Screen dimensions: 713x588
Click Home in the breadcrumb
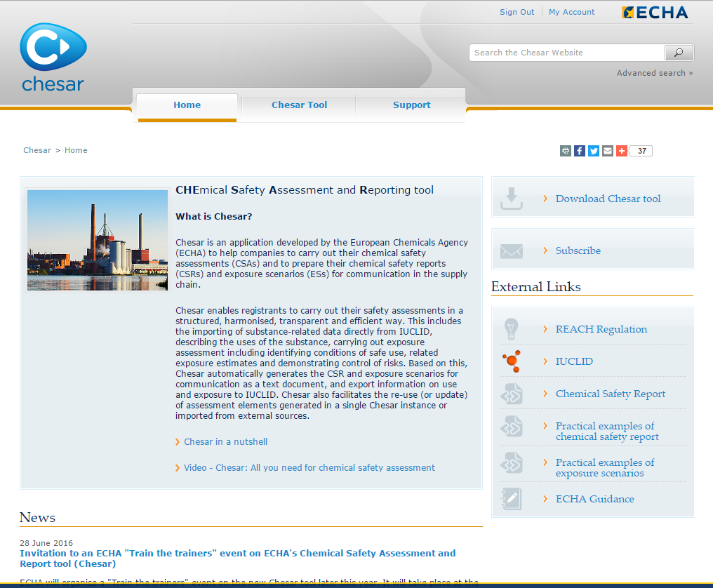point(76,150)
